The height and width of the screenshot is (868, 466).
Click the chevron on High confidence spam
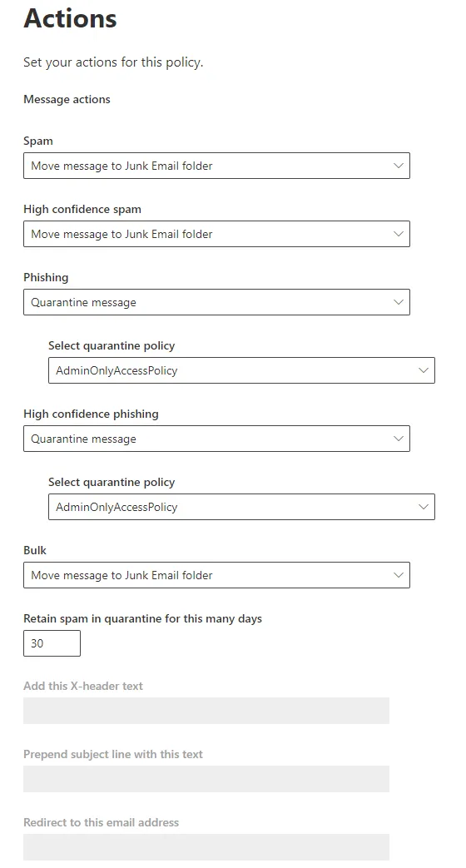[398, 234]
